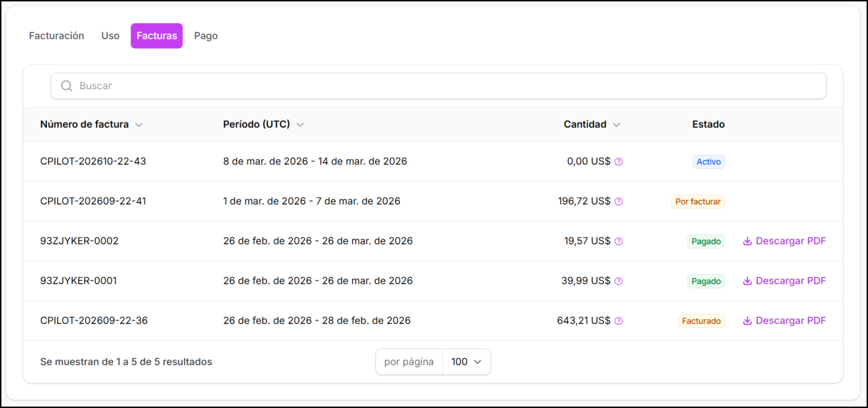Click the search magnifier icon

pyautogui.click(x=66, y=86)
